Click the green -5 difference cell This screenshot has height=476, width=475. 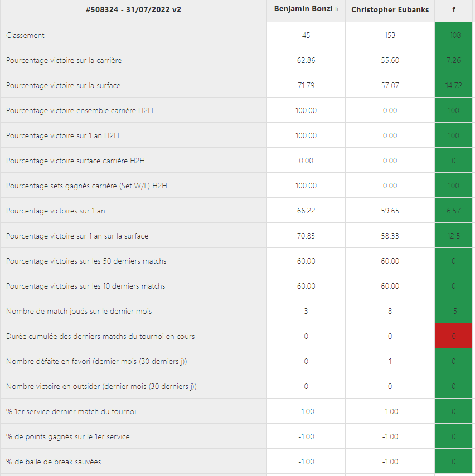pyautogui.click(x=453, y=311)
